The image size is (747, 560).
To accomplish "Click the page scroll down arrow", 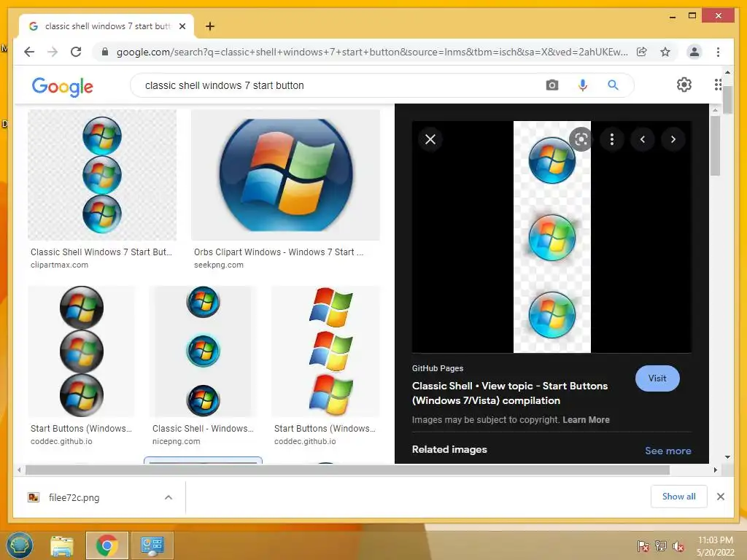I will 727,457.
